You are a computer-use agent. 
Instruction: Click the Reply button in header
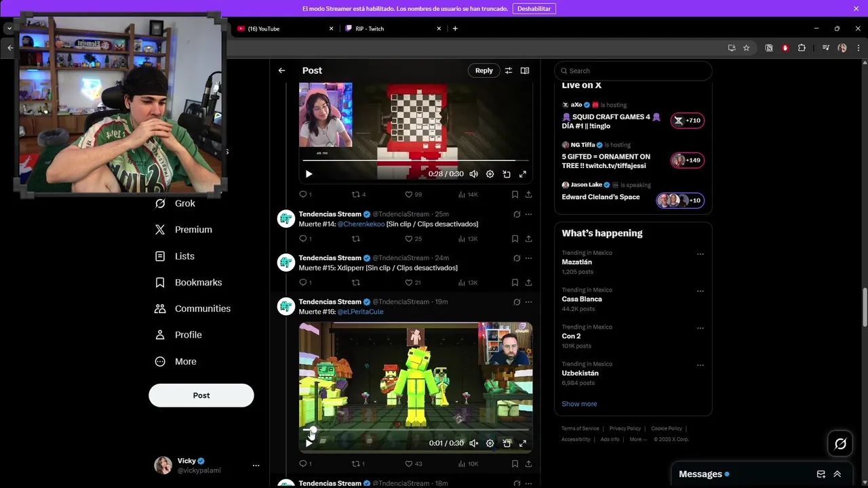484,70
